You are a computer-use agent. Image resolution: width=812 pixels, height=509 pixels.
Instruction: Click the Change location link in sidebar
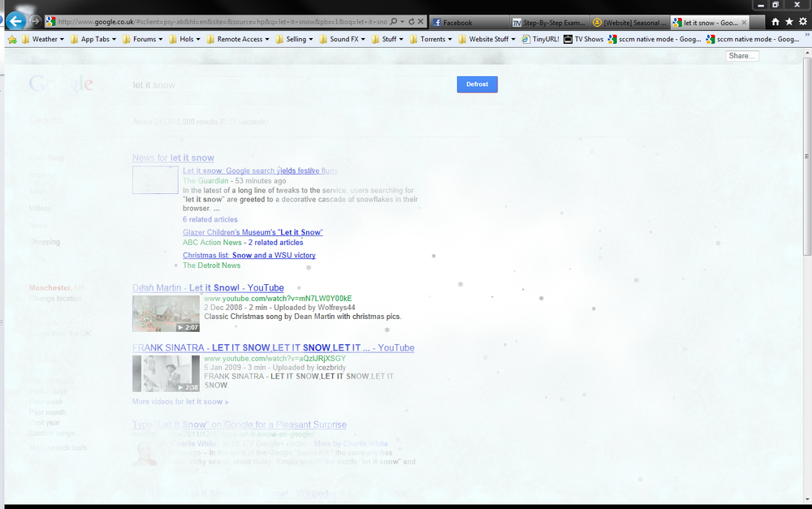pyautogui.click(x=55, y=299)
